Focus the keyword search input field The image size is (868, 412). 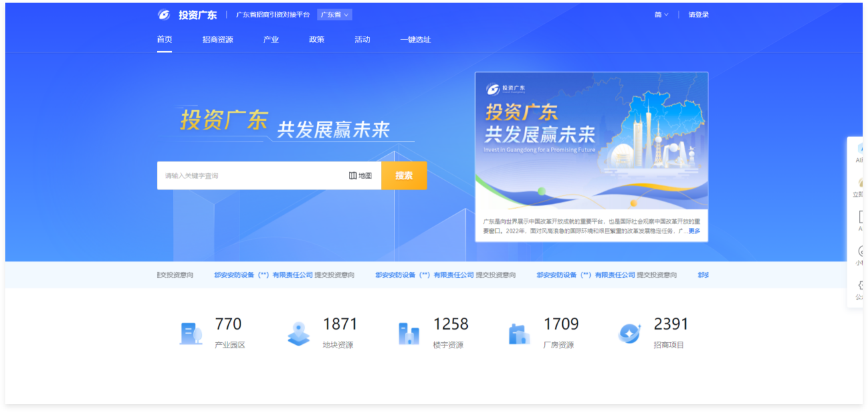click(253, 175)
